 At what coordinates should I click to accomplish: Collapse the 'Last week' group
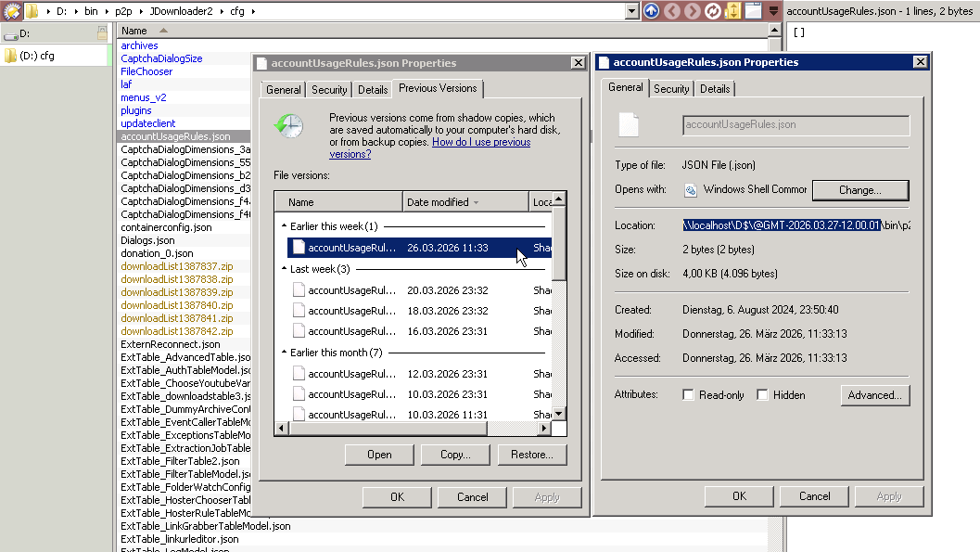click(x=284, y=269)
